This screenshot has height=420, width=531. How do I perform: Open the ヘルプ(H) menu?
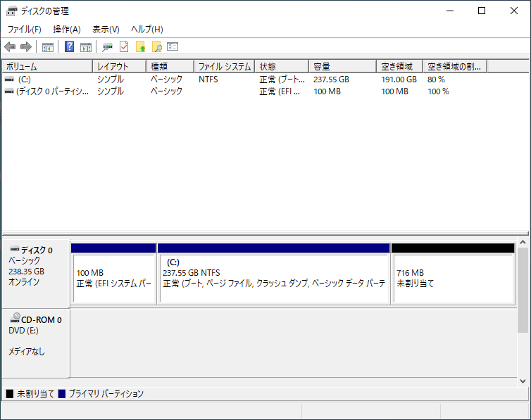point(147,30)
